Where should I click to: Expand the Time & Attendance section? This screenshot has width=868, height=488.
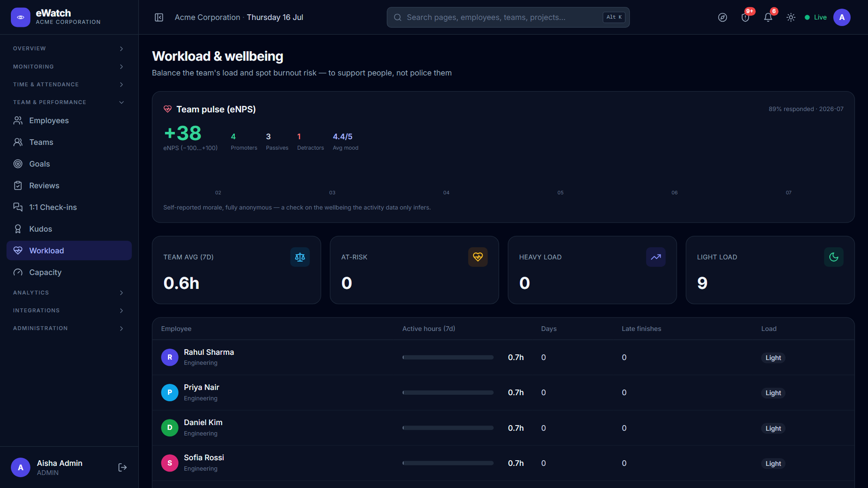(69, 85)
